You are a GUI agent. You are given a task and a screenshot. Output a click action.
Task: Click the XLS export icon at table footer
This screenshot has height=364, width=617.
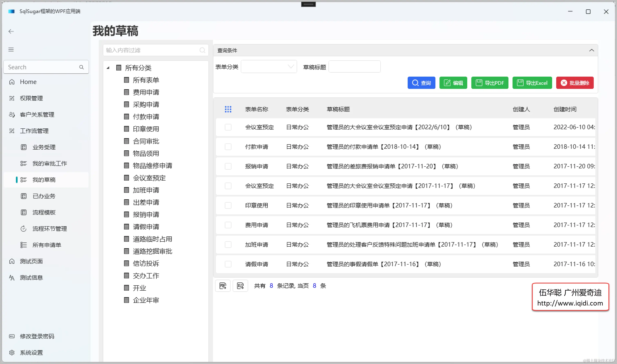click(240, 286)
